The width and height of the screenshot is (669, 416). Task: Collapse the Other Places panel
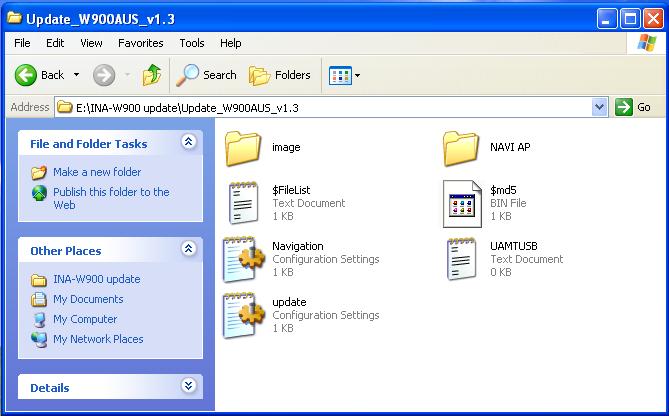tap(189, 248)
